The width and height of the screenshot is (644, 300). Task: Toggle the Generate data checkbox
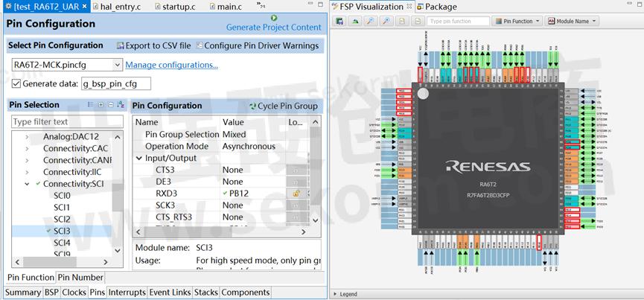coord(16,83)
